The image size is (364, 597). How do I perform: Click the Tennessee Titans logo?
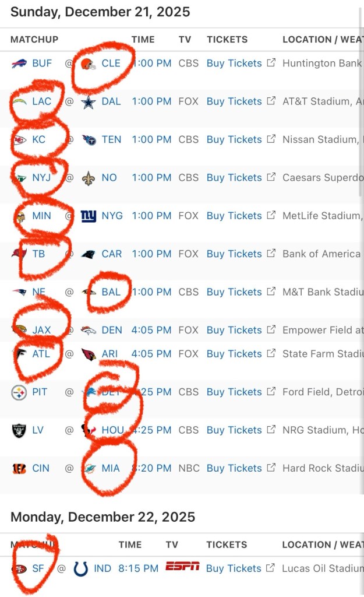(89, 140)
